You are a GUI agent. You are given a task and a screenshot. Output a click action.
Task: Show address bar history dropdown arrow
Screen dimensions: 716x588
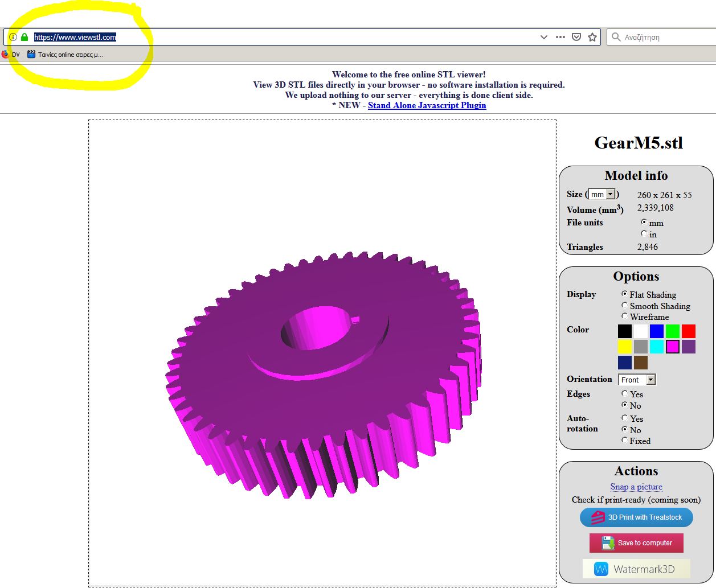[543, 37]
